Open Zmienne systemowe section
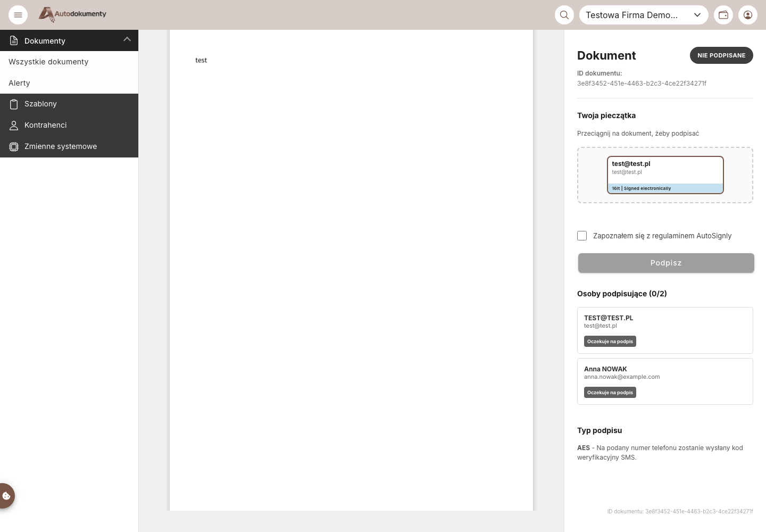 pyautogui.click(x=69, y=146)
